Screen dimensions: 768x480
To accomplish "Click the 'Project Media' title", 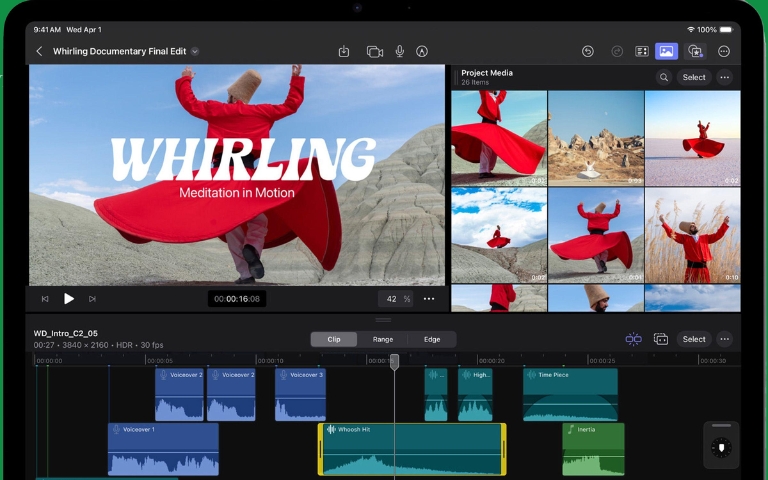I will [x=487, y=73].
